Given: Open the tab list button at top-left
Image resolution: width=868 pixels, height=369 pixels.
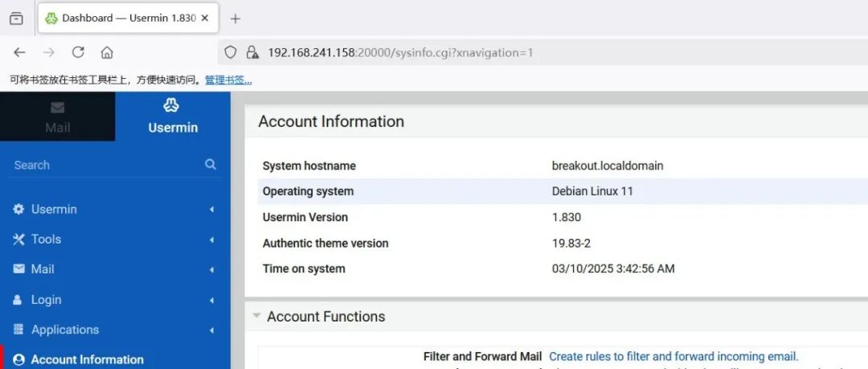Looking at the screenshot, I should [x=17, y=18].
